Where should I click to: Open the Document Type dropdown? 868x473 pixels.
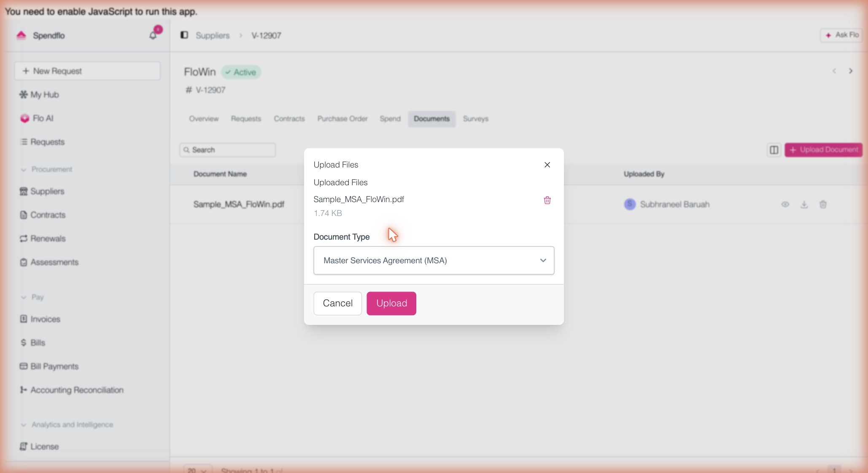tap(434, 260)
